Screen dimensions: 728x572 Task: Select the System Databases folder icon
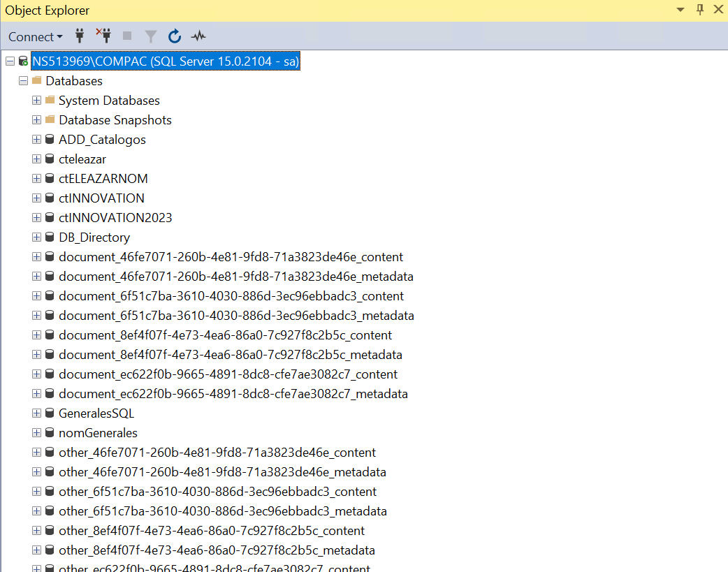click(x=50, y=100)
